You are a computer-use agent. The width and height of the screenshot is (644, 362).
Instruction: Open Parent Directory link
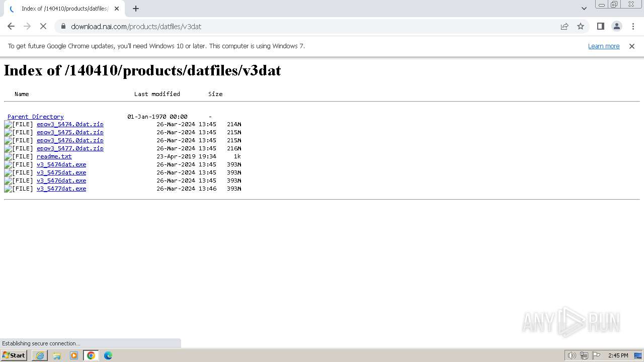pyautogui.click(x=35, y=116)
